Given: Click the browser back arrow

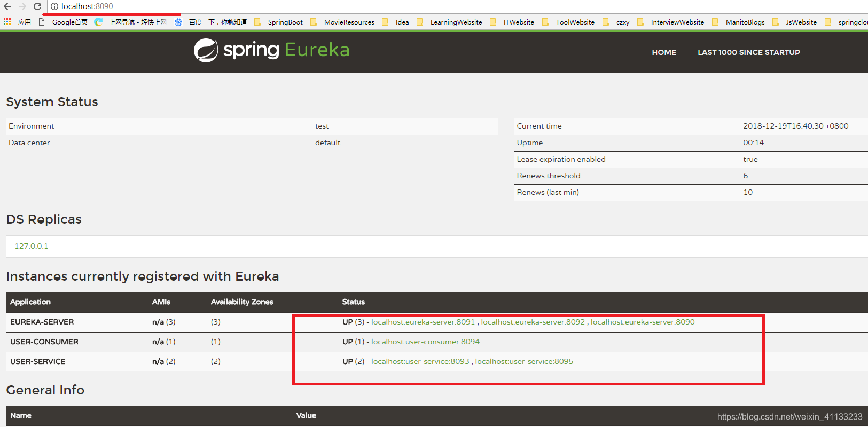Looking at the screenshot, I should pos(7,6).
